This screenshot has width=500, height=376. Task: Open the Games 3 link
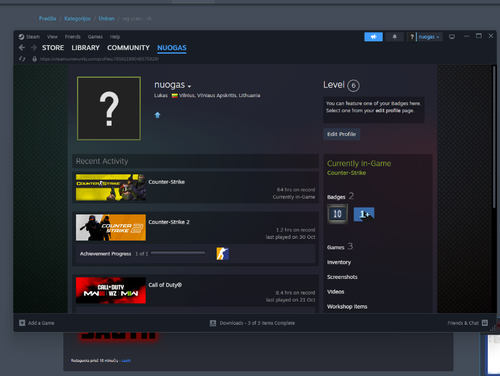(x=340, y=247)
